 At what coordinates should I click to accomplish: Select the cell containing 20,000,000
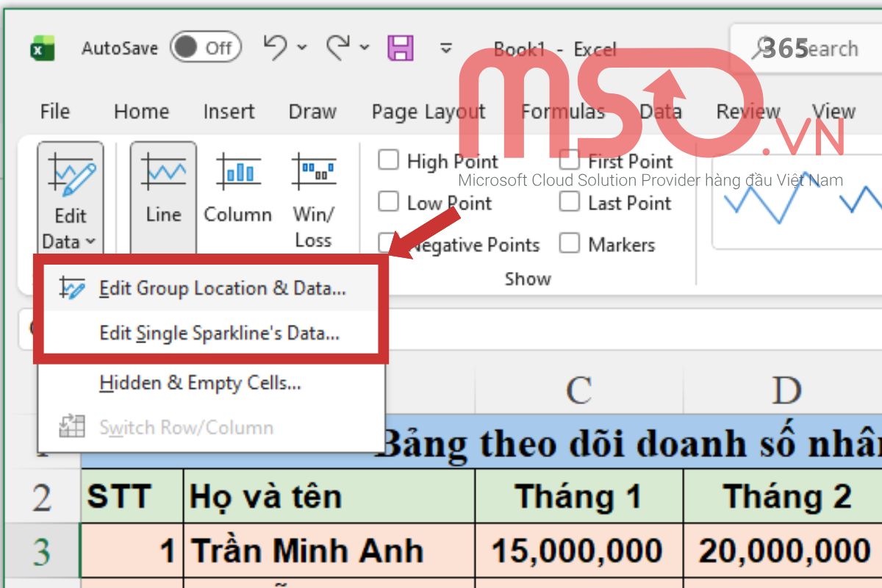pos(784,551)
